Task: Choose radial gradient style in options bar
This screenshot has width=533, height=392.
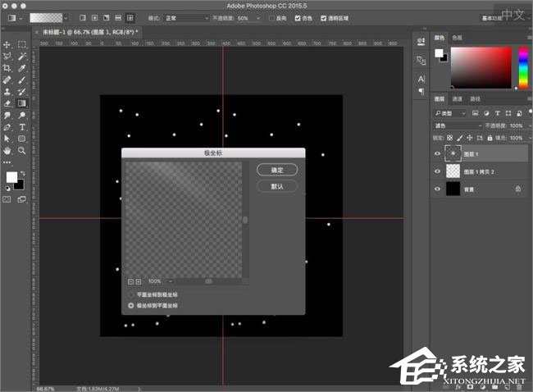Action: tap(94, 18)
